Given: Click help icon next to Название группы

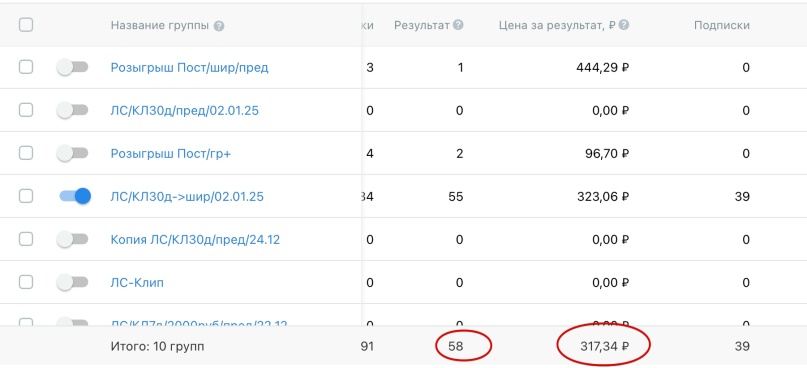Looking at the screenshot, I should pyautogui.click(x=219, y=26).
